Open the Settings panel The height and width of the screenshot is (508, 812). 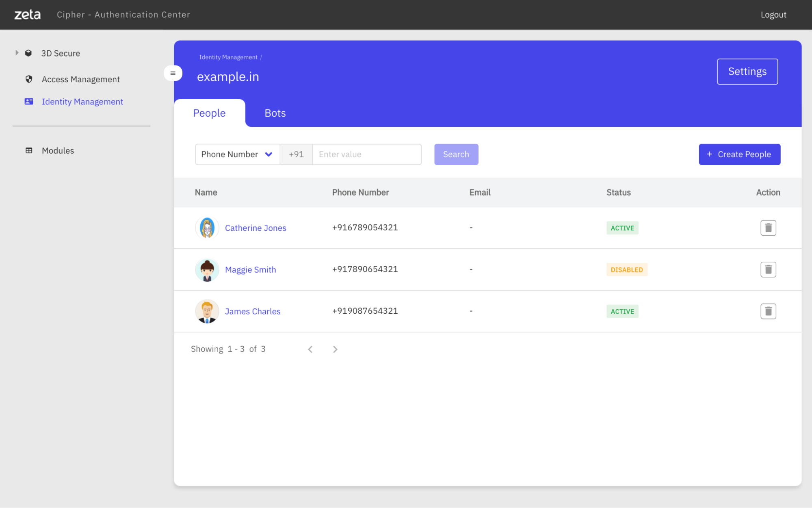coord(747,72)
